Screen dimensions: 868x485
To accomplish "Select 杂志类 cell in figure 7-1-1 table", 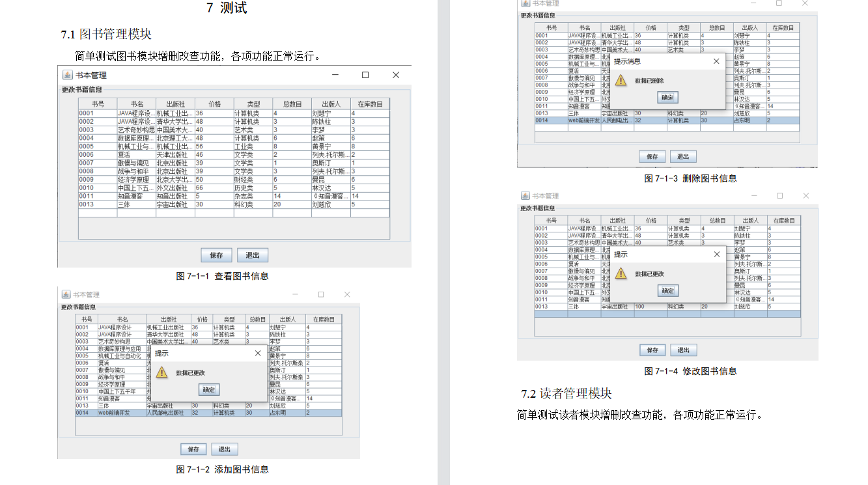I will click(x=253, y=196).
